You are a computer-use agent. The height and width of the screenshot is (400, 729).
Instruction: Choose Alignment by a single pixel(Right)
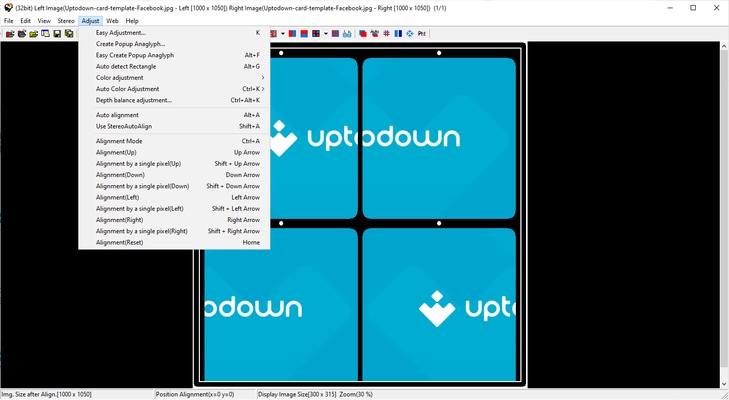click(x=174, y=231)
